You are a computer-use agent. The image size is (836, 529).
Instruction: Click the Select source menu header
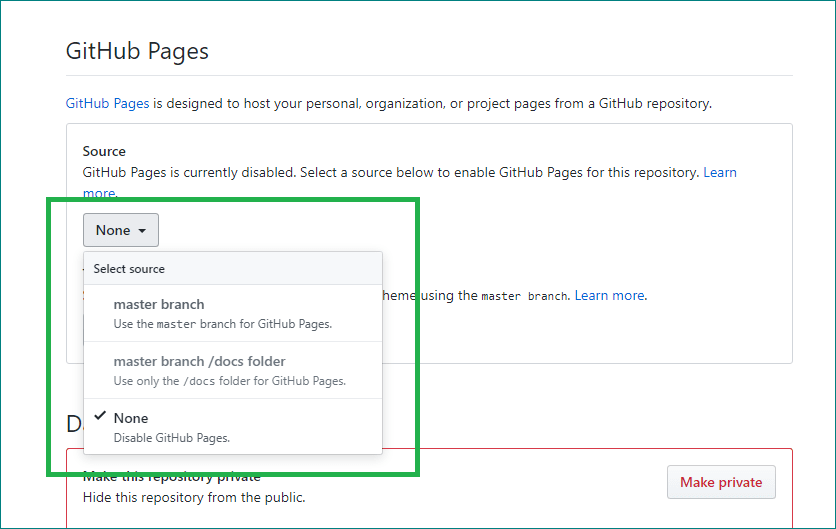click(x=233, y=268)
